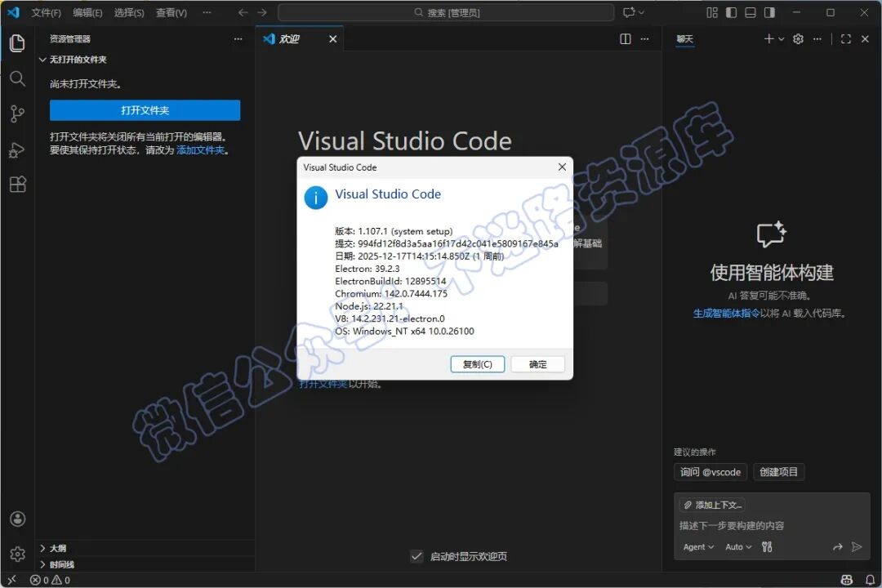The width and height of the screenshot is (882, 588).
Task: Click 复制(C) button in the dialog
Action: coord(478,364)
